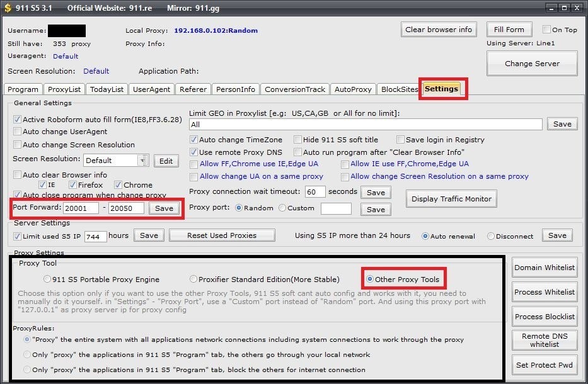
Task: Select Auto renewal option
Action: click(425, 237)
